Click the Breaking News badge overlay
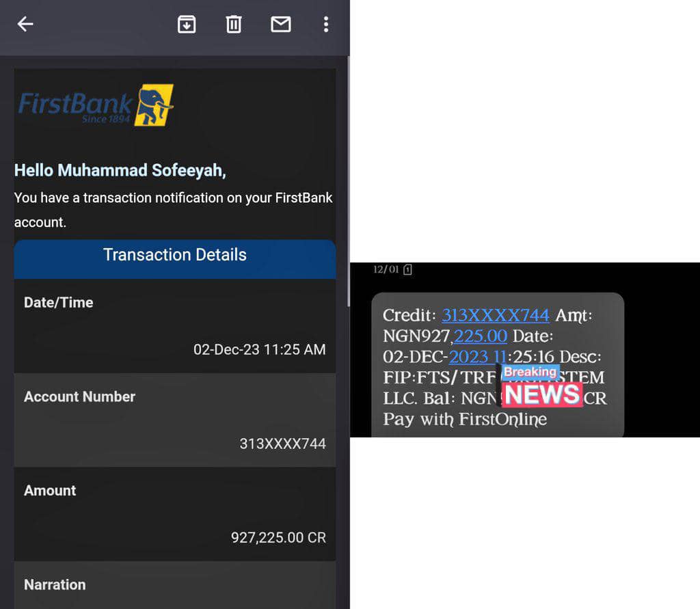Screen dimensions: 700x609 (542, 387)
